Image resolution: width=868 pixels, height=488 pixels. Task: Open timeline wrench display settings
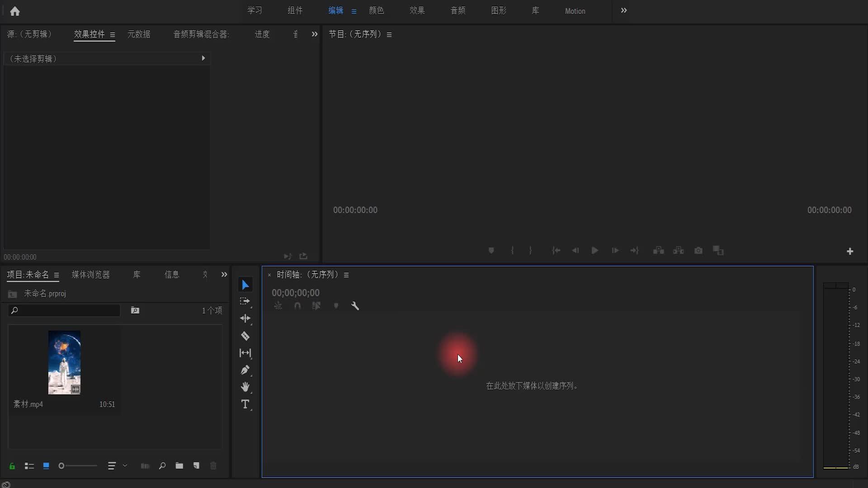tap(355, 306)
